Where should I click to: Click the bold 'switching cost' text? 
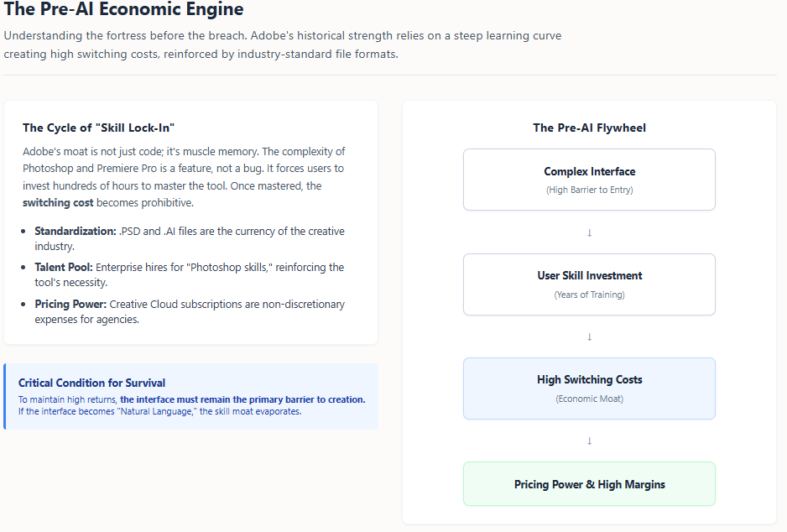click(58, 203)
